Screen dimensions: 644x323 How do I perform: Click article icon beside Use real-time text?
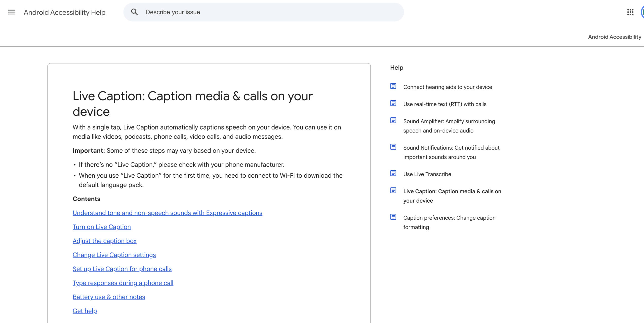tap(393, 103)
